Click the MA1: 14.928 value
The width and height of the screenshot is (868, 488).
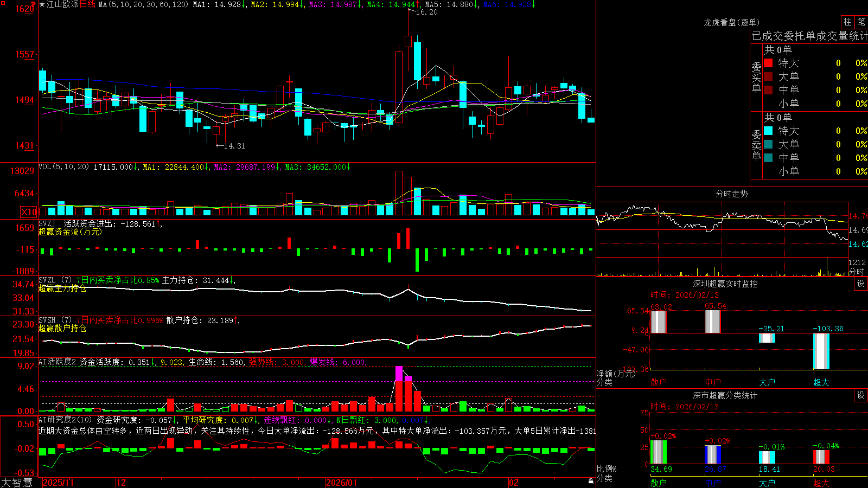point(219,4)
